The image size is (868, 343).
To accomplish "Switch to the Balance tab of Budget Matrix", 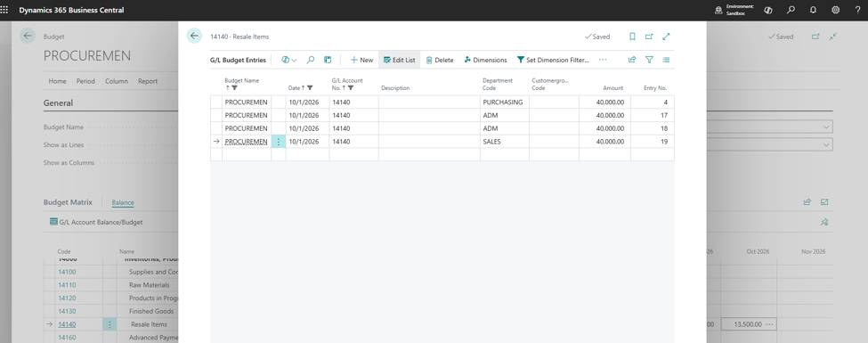I will point(123,203).
